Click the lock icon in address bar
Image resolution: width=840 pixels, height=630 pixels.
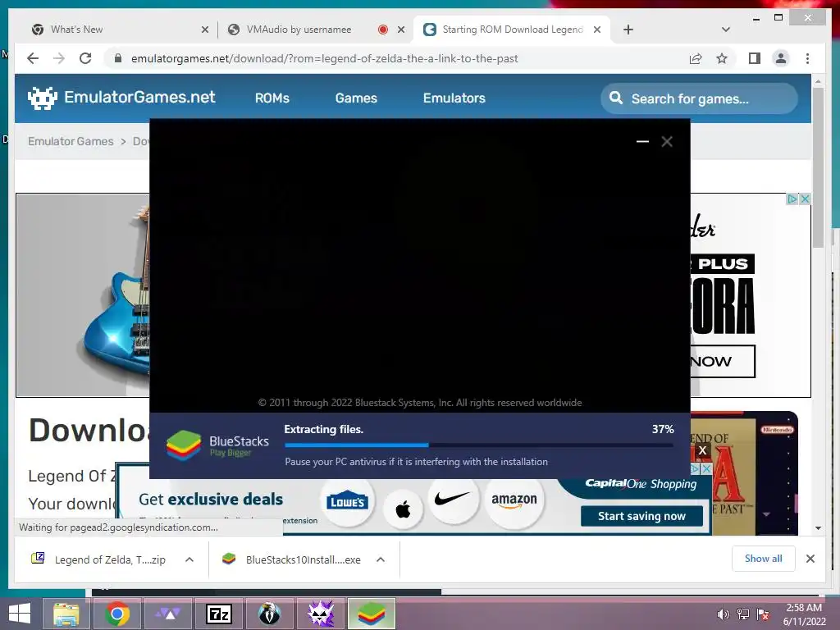(x=118, y=58)
